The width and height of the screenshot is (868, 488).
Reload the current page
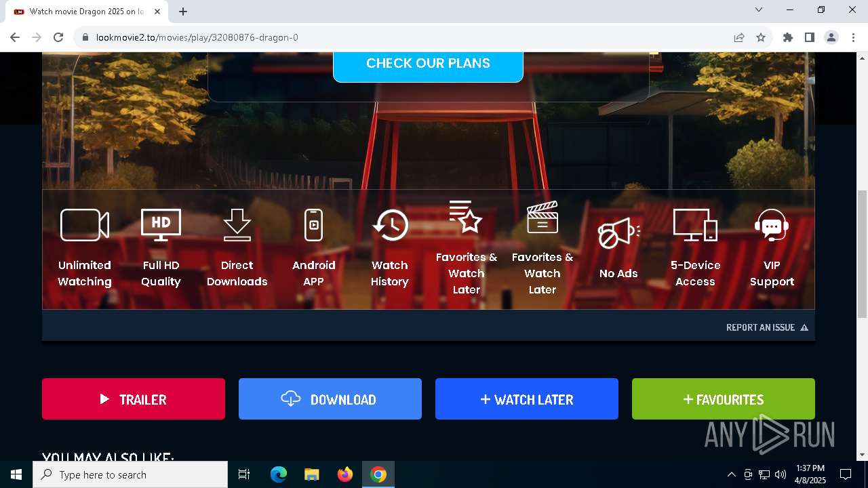58,37
